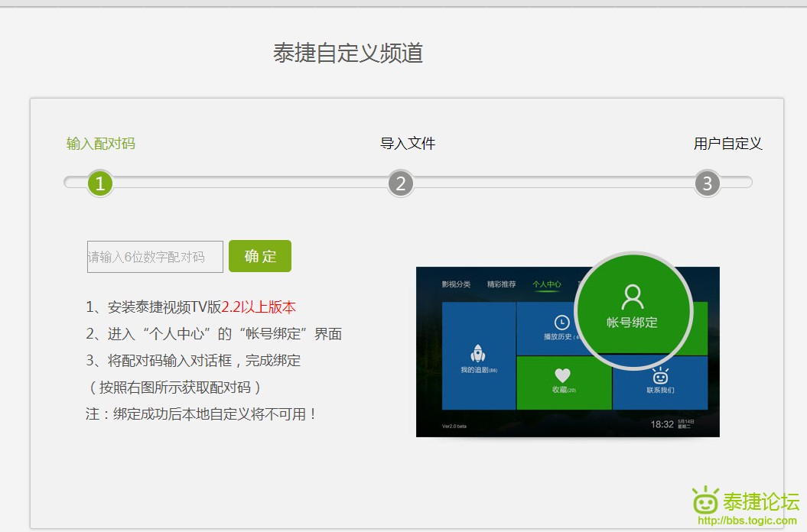The height and width of the screenshot is (532, 807).
Task: Click the heart icon for 收藏
Action: [x=562, y=375]
